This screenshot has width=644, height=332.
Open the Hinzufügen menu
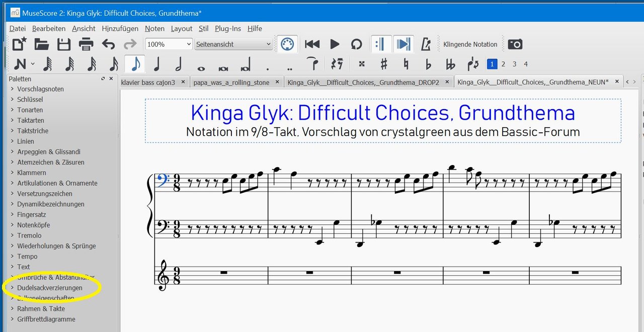(x=120, y=29)
